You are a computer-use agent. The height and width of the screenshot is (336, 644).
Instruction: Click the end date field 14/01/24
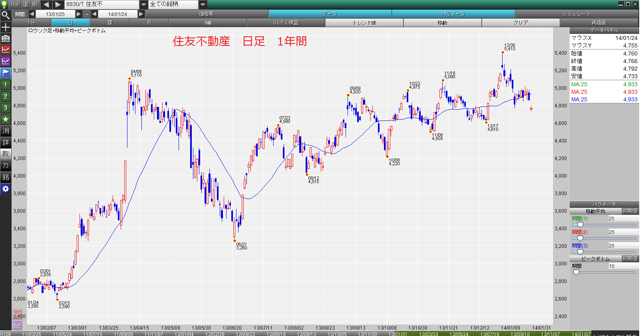coord(117,14)
